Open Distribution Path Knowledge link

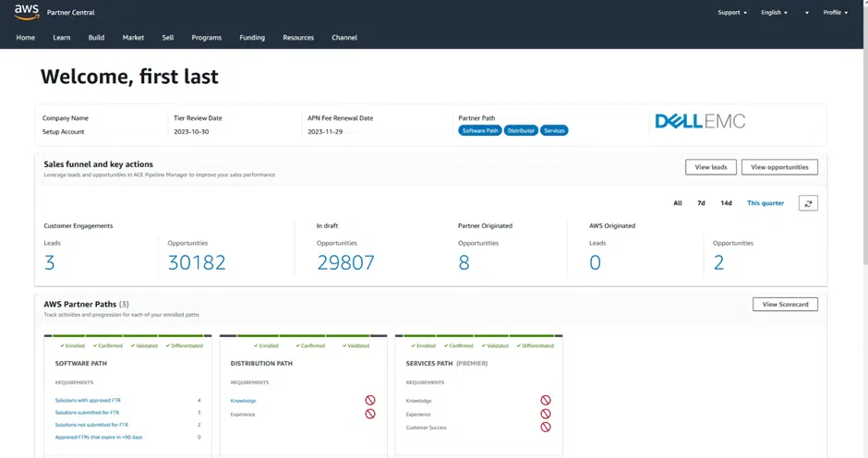[x=243, y=401]
